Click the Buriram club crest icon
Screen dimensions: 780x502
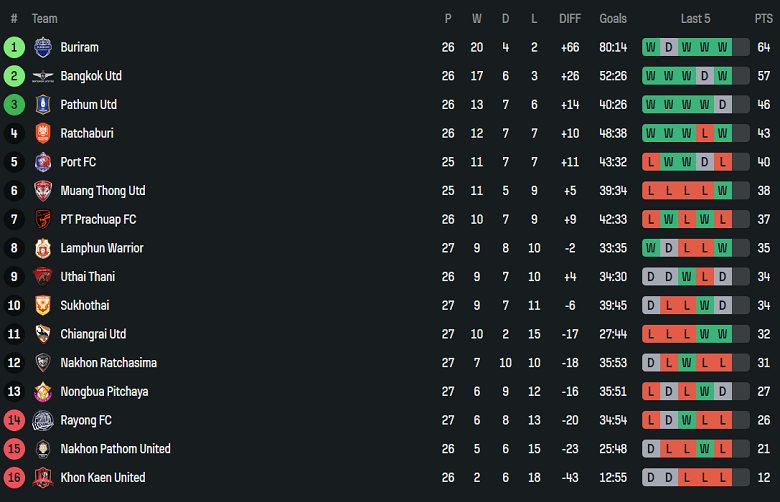pyautogui.click(x=42, y=47)
